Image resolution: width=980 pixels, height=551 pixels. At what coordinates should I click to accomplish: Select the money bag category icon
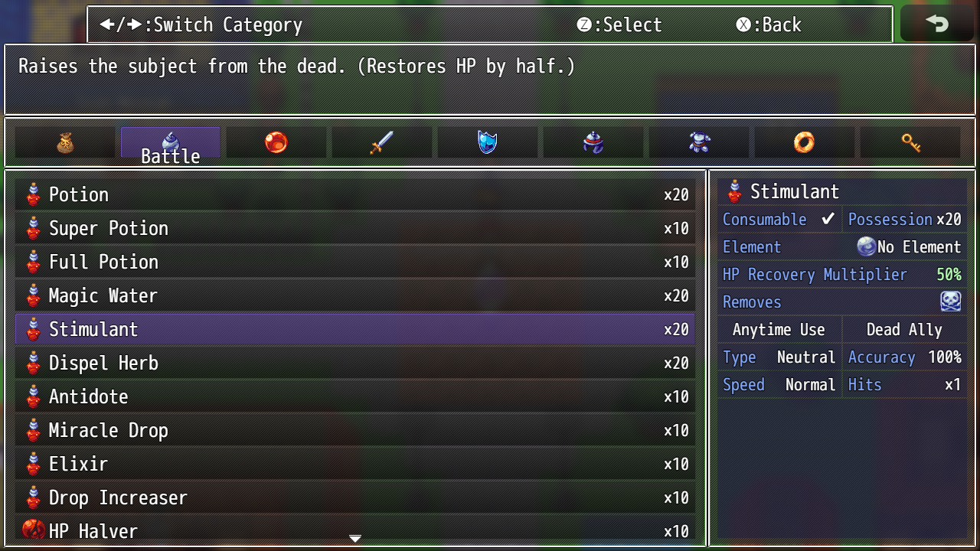pyautogui.click(x=65, y=142)
